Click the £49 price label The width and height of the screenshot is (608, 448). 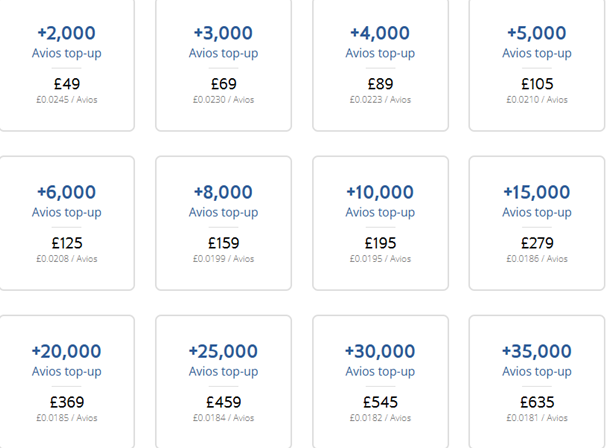67,84
